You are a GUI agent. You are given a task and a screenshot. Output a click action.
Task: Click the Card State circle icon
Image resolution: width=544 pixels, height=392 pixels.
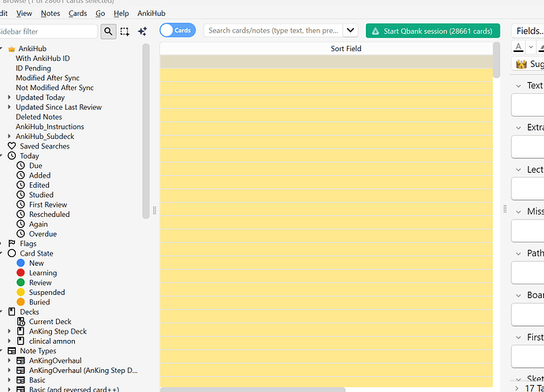[x=12, y=253]
